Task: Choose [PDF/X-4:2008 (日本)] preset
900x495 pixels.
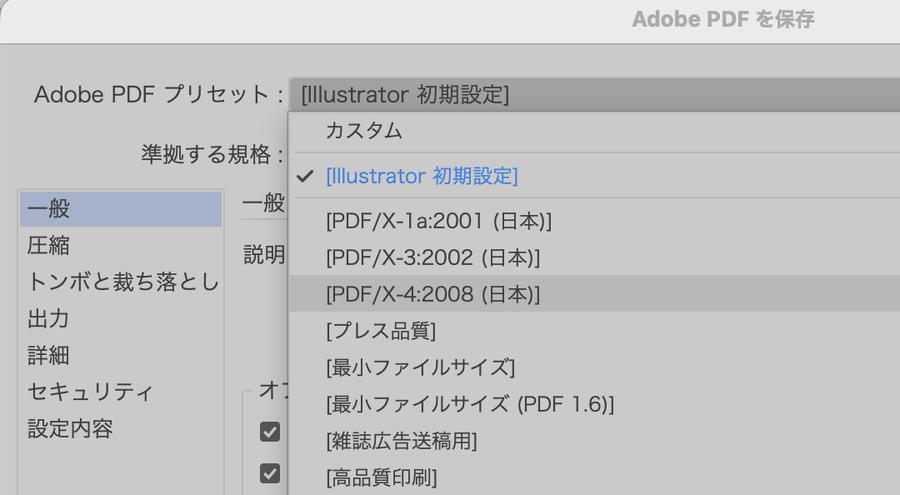Action: [595, 294]
